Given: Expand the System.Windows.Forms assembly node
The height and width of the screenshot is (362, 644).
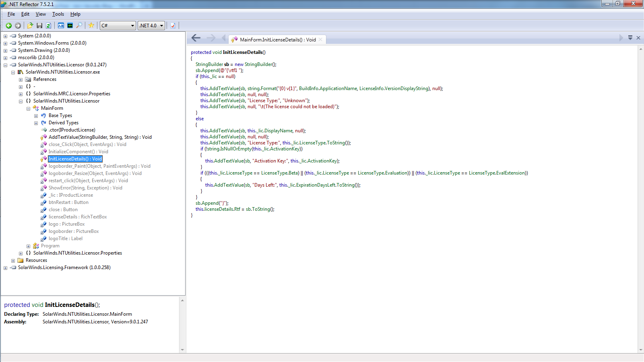Looking at the screenshot, I should (5, 43).
